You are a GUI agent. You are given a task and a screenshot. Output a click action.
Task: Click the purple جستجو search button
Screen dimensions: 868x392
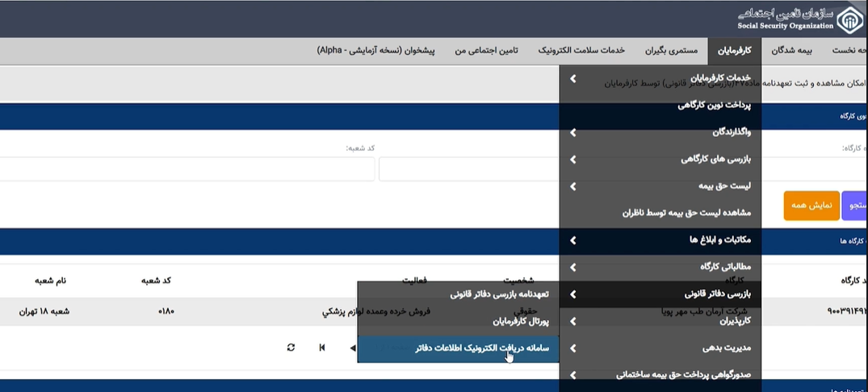(855, 206)
